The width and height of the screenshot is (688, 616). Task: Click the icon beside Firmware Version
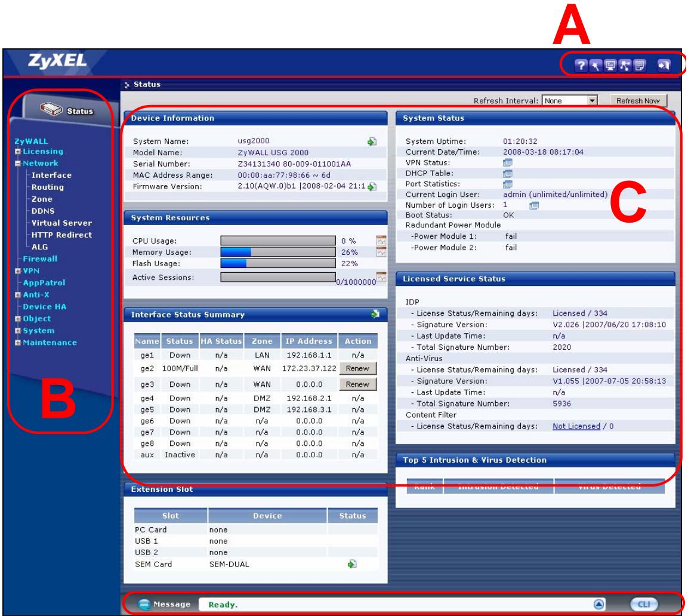click(372, 187)
